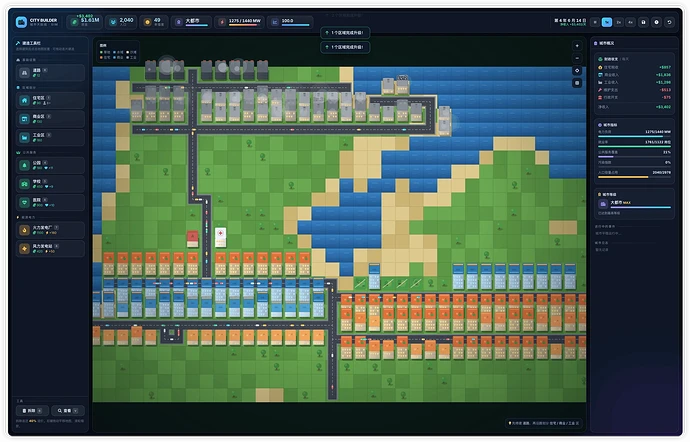This screenshot has height=442, width=690.
Task: Zoom in the map with plus button
Action: pyautogui.click(x=577, y=46)
